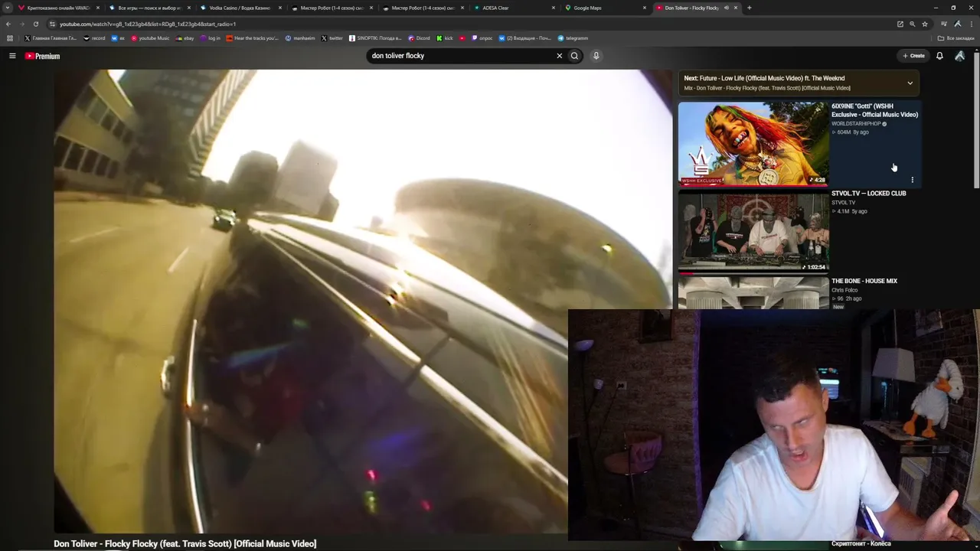Viewport: 980px width, 551px height.
Task: Open the manhaeim bookmark
Action: click(300, 38)
